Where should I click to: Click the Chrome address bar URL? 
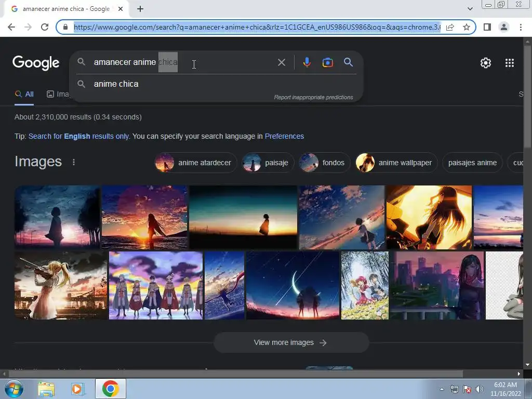[257, 27]
